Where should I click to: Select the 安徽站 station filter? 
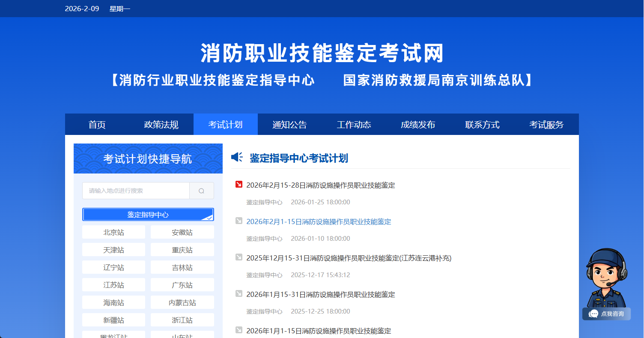click(x=182, y=232)
